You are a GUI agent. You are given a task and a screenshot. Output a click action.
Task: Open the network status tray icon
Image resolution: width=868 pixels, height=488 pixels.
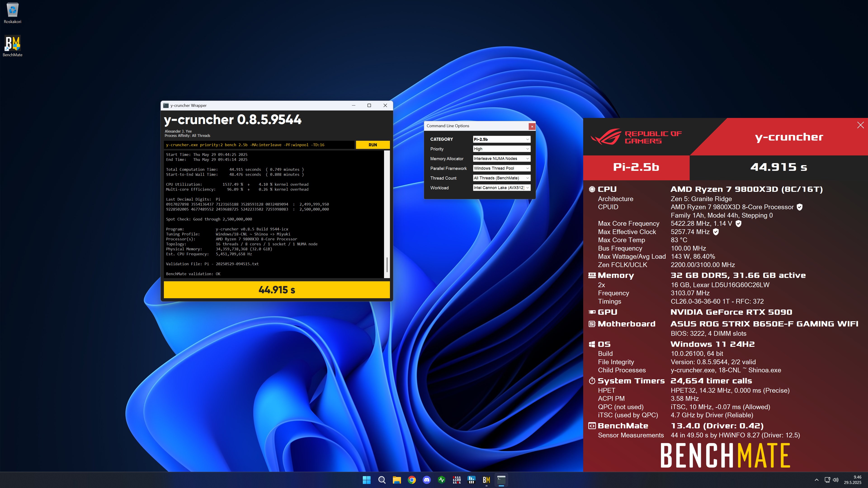pos(827,480)
